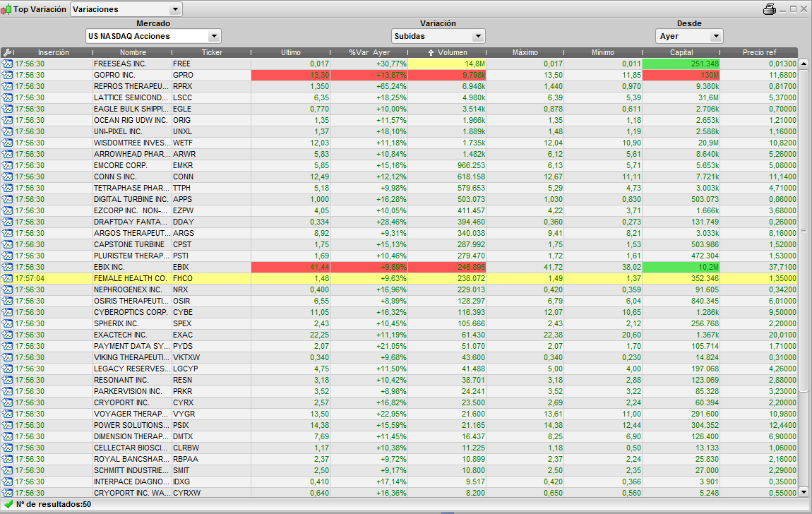812x514 pixels.
Task: Click the VKTXW ticker cell
Action: pos(211,358)
